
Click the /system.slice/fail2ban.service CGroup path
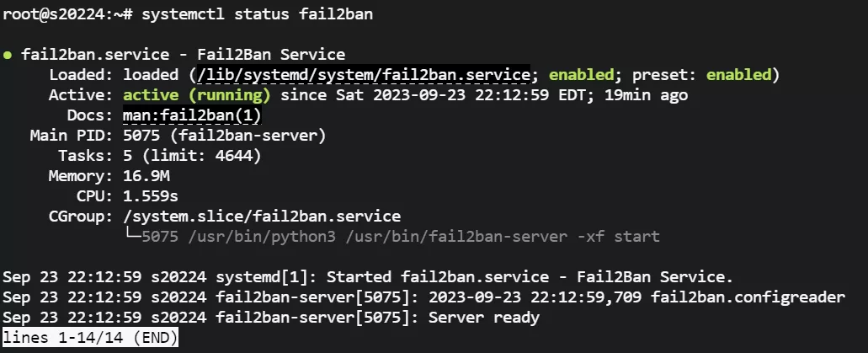click(x=261, y=217)
